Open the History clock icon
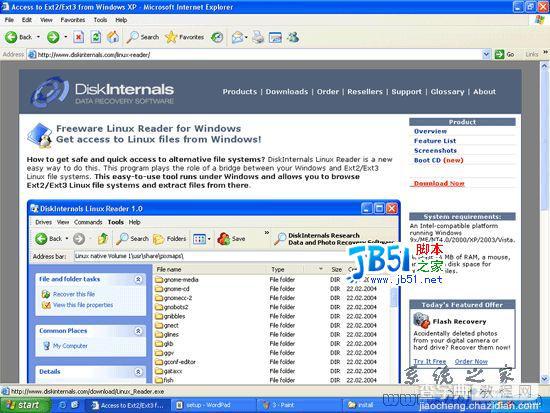This screenshot has height=413, width=550. 217,37
